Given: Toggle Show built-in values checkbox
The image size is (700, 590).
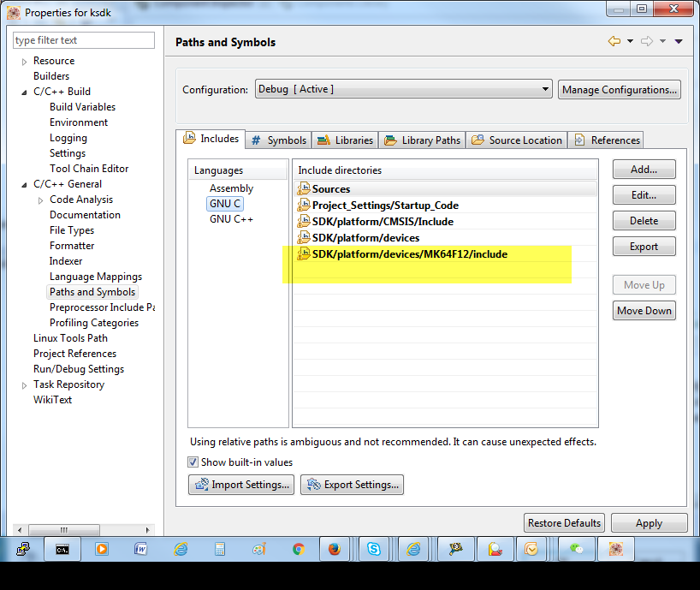Looking at the screenshot, I should click(x=193, y=462).
